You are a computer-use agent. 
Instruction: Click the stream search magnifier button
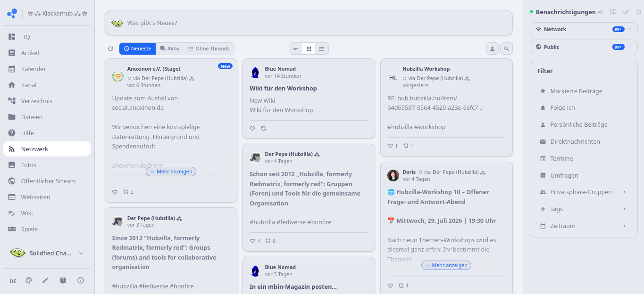(506, 49)
